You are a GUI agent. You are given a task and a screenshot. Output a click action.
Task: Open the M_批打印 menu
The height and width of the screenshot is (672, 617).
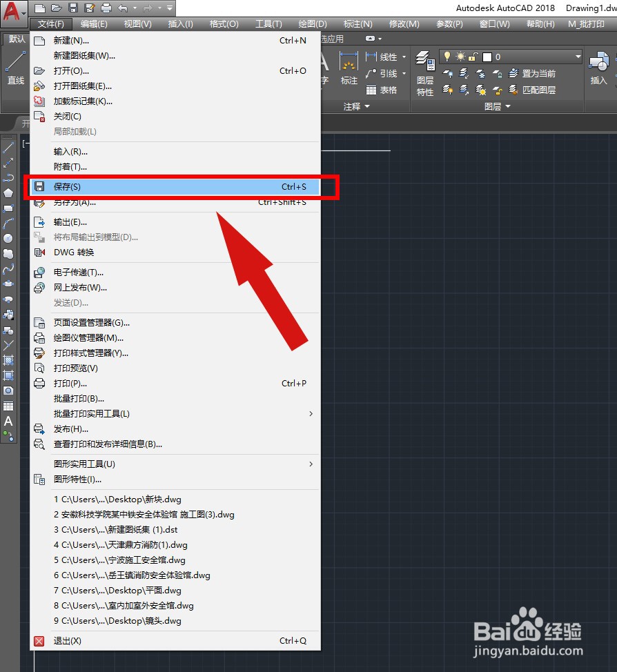[x=586, y=24]
